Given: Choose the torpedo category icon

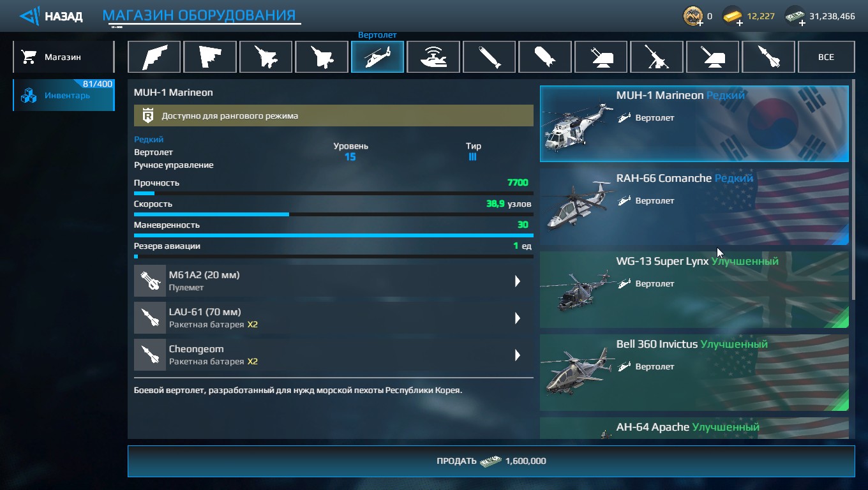Looking at the screenshot, I should pyautogui.click(x=490, y=57).
